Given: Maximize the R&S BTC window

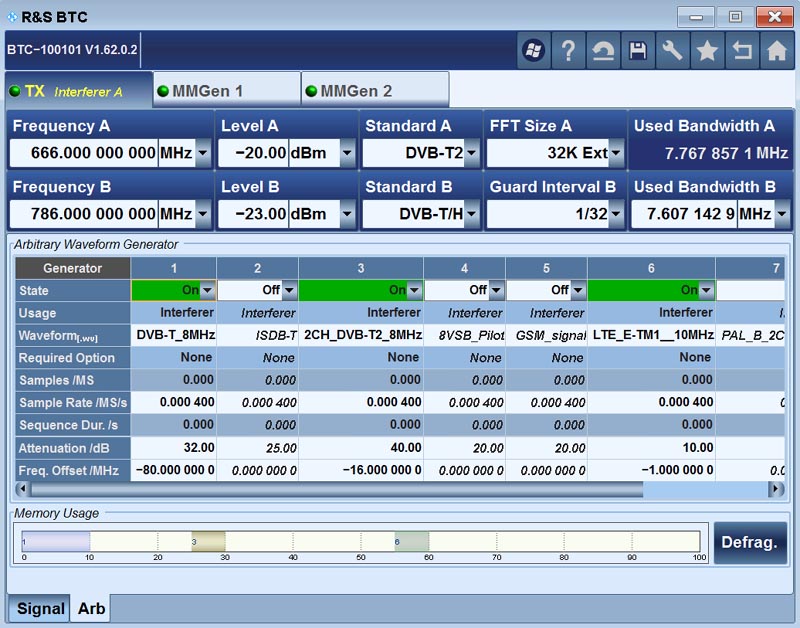Looking at the screenshot, I should pos(735,17).
